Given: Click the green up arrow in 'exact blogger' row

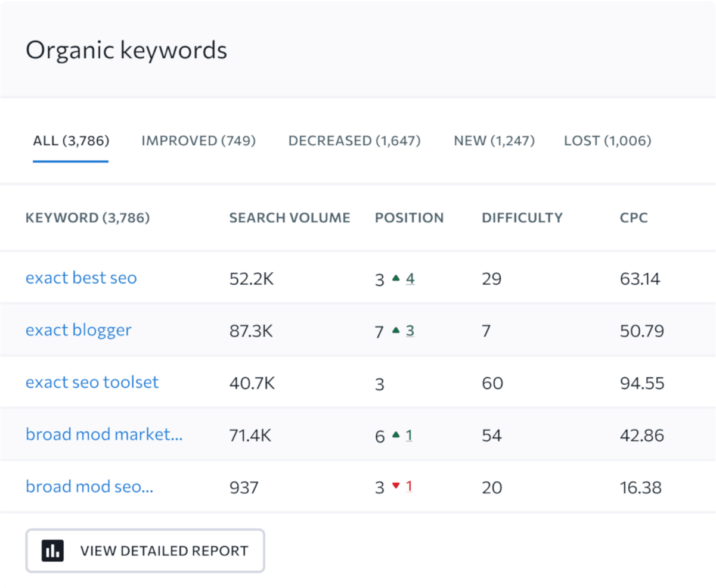Looking at the screenshot, I should click(x=396, y=331).
